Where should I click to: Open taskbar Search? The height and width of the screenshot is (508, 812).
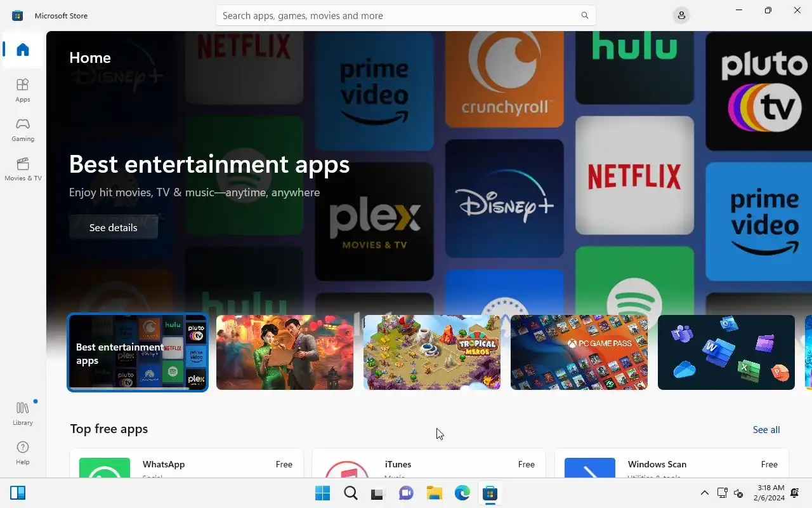coord(351,493)
